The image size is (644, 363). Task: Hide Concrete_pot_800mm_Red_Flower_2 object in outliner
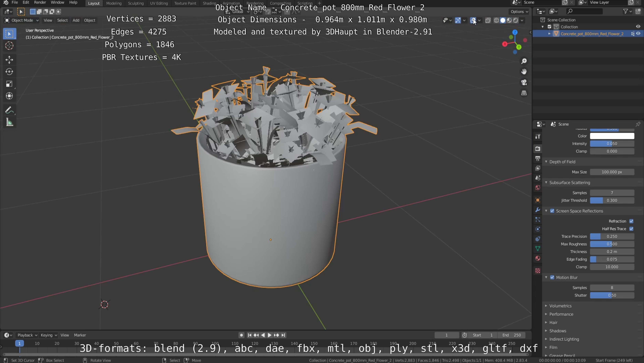[x=638, y=34]
